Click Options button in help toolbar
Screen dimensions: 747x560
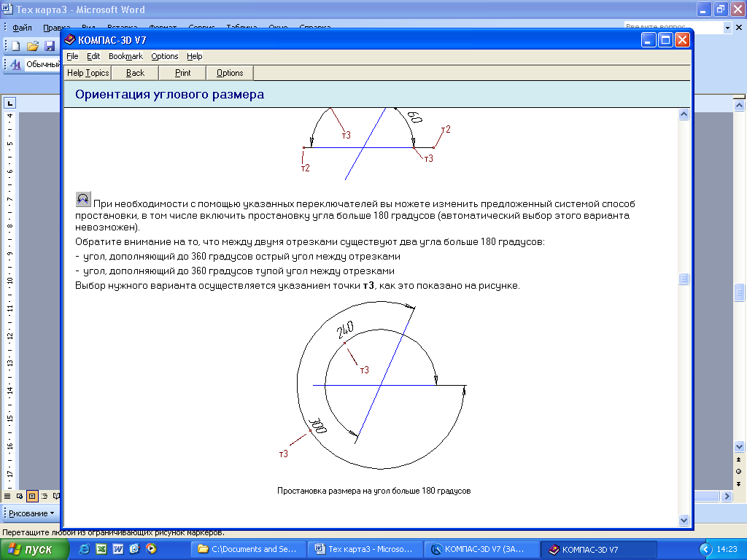230,73
